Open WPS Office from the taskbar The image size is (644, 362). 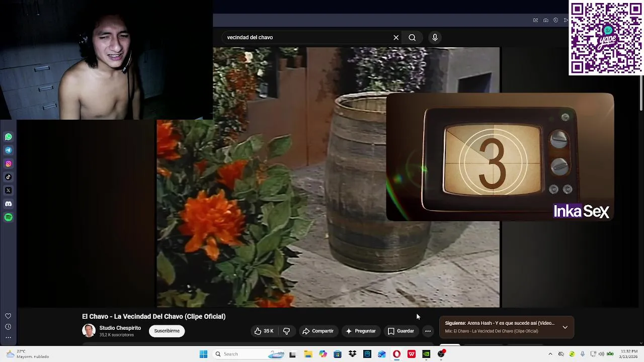pos(412,354)
